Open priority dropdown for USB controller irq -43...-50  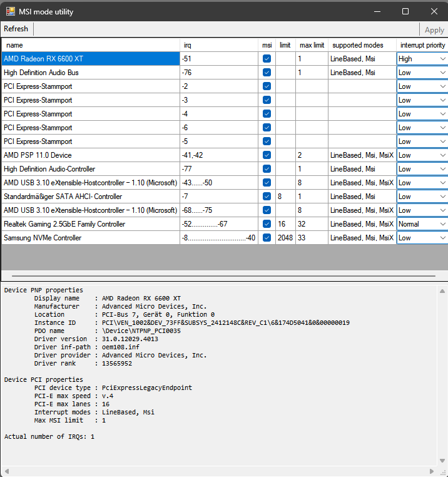click(x=422, y=183)
